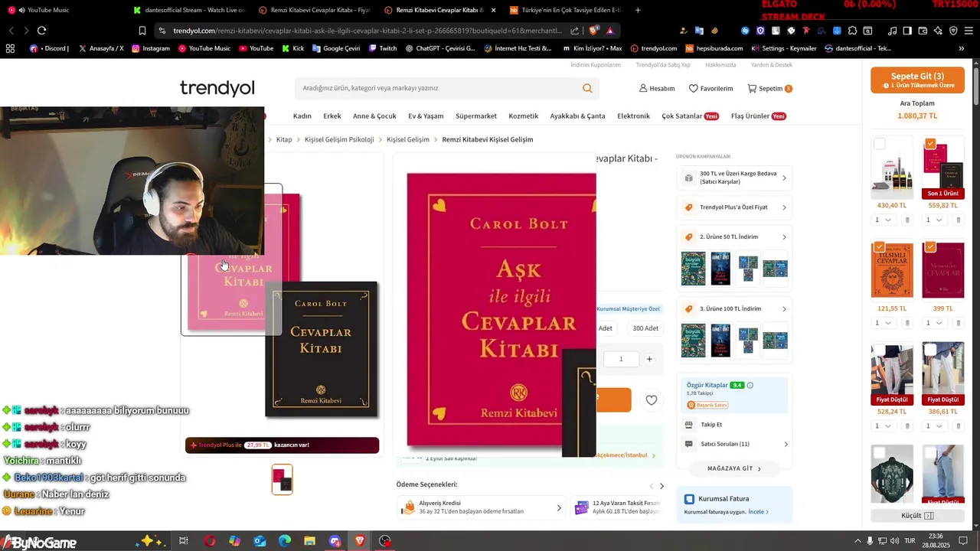Open the Erkek category menu

click(332, 116)
